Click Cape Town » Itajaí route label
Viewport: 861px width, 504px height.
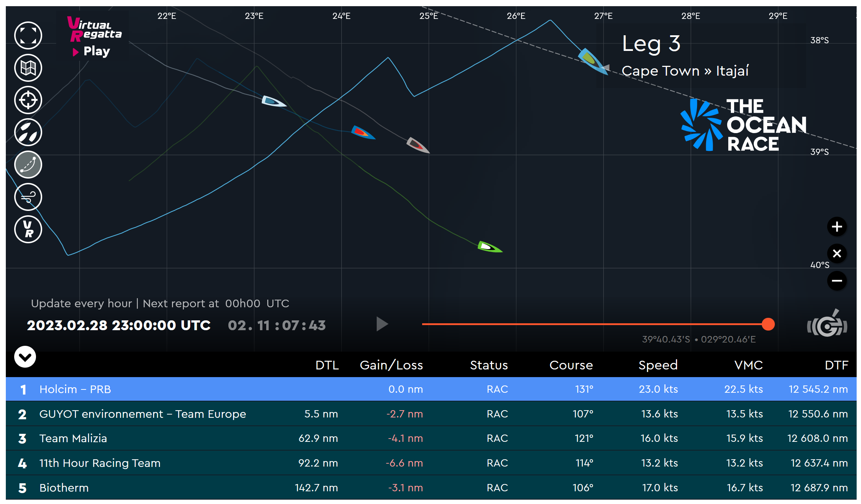685,71
